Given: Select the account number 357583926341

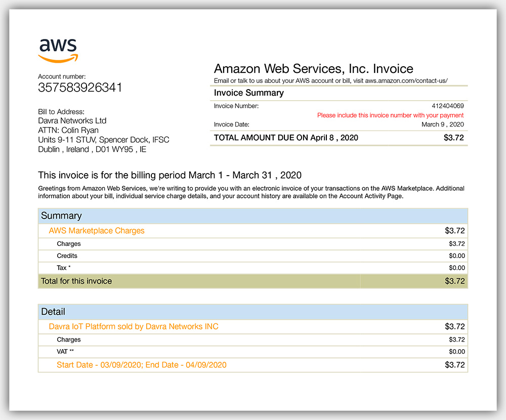Looking at the screenshot, I should pos(80,88).
